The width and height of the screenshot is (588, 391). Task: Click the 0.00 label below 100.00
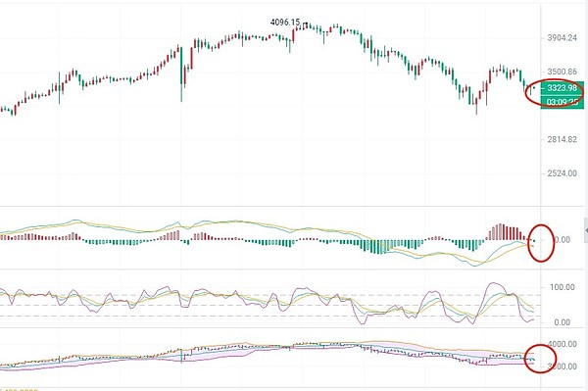point(562,322)
